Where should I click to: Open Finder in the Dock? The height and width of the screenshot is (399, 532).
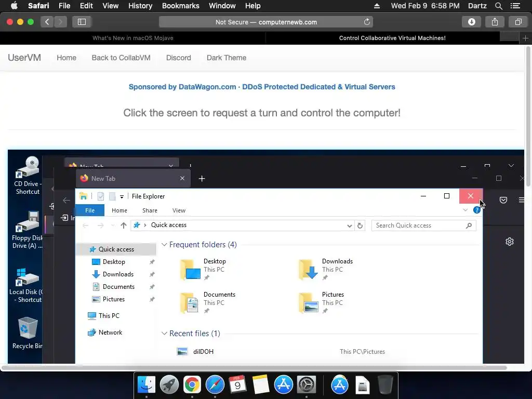click(147, 385)
